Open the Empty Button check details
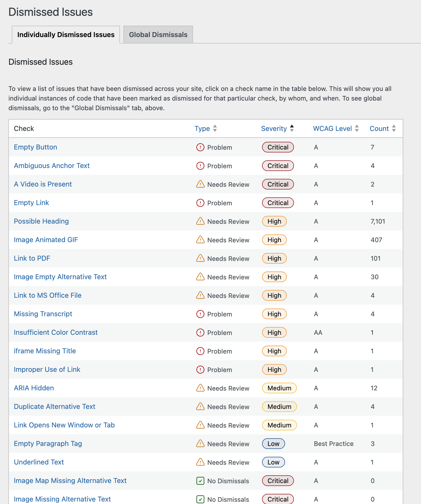 35,147
